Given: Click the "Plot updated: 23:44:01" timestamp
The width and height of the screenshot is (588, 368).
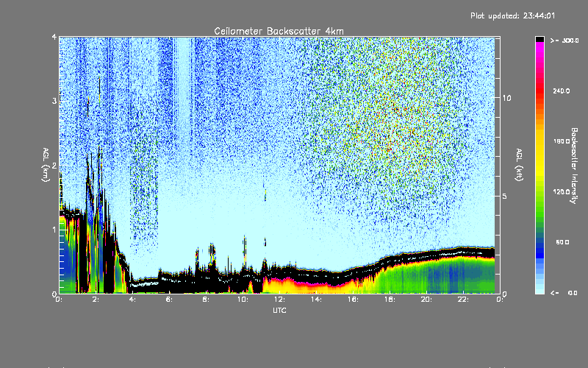Looking at the screenshot, I should (x=512, y=15).
